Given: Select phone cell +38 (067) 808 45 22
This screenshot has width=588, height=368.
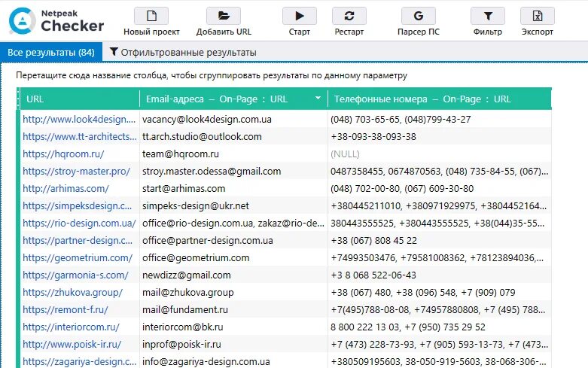Looking at the screenshot, I should pyautogui.click(x=440, y=240).
